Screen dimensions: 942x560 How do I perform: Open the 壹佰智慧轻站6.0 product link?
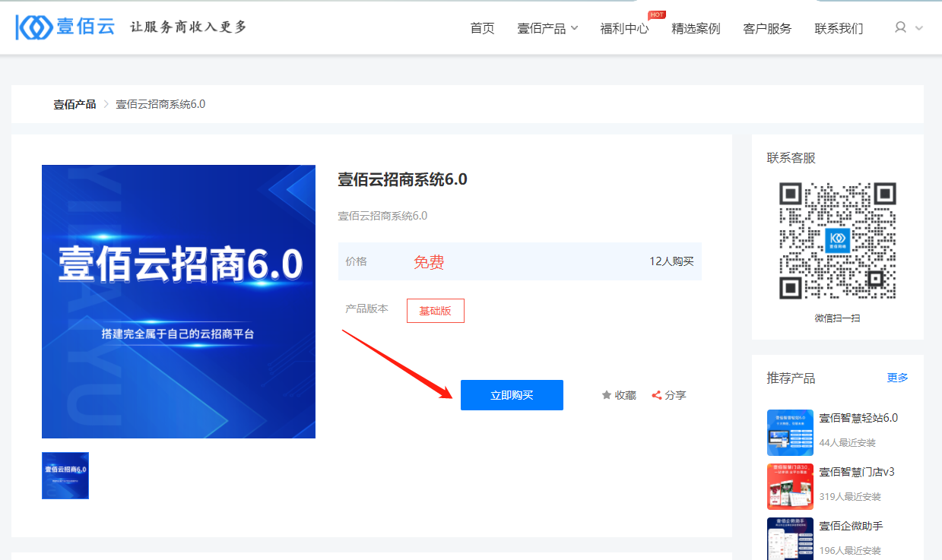tap(858, 418)
